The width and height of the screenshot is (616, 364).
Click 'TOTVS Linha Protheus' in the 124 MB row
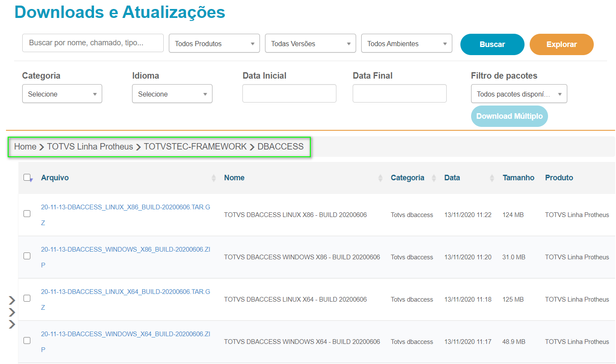pos(577,215)
